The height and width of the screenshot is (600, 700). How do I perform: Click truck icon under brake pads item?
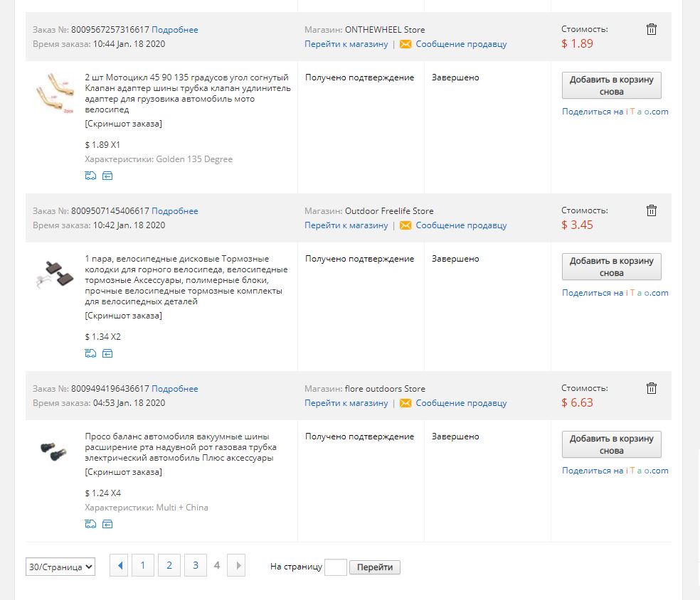(90, 353)
